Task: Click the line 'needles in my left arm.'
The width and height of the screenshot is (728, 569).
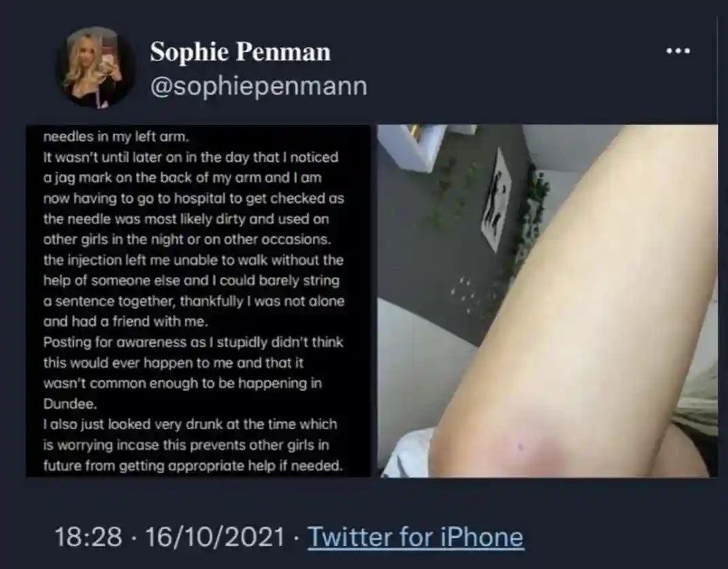Action: [x=117, y=136]
